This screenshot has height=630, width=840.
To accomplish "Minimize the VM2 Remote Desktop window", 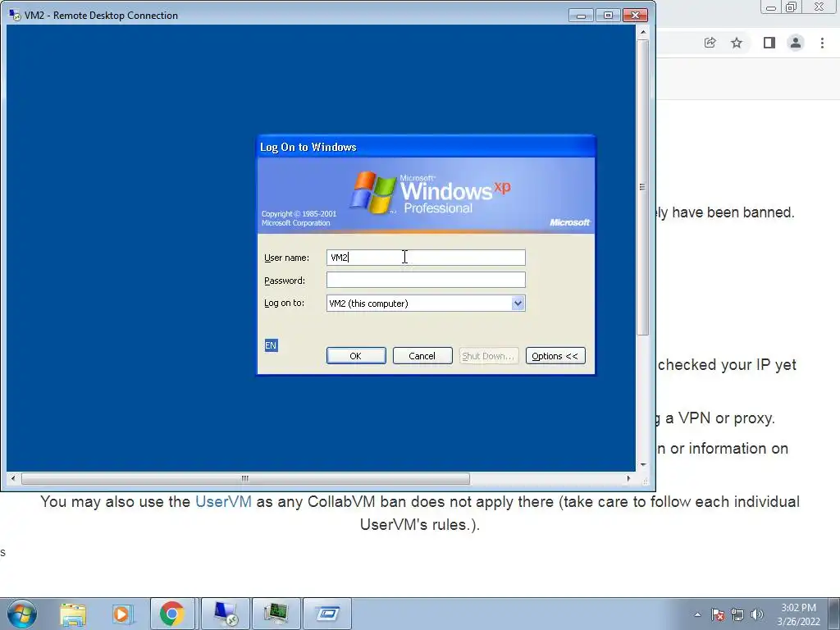I will [581, 15].
